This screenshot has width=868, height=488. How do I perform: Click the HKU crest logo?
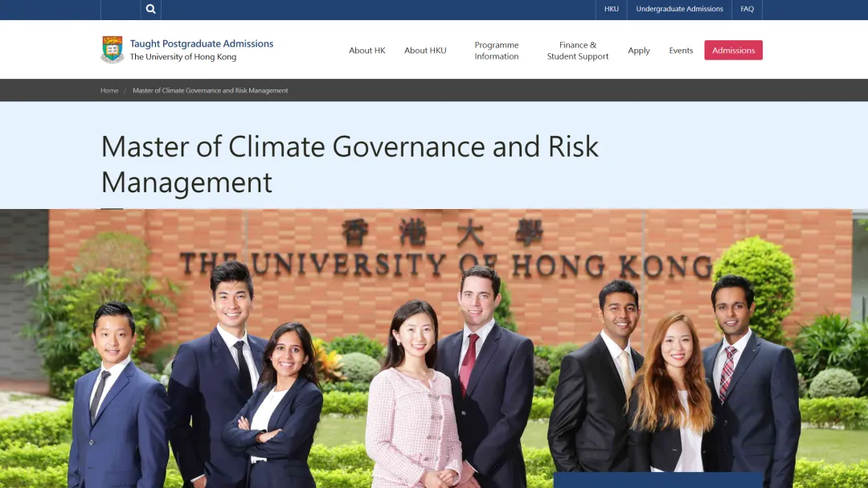[x=113, y=50]
